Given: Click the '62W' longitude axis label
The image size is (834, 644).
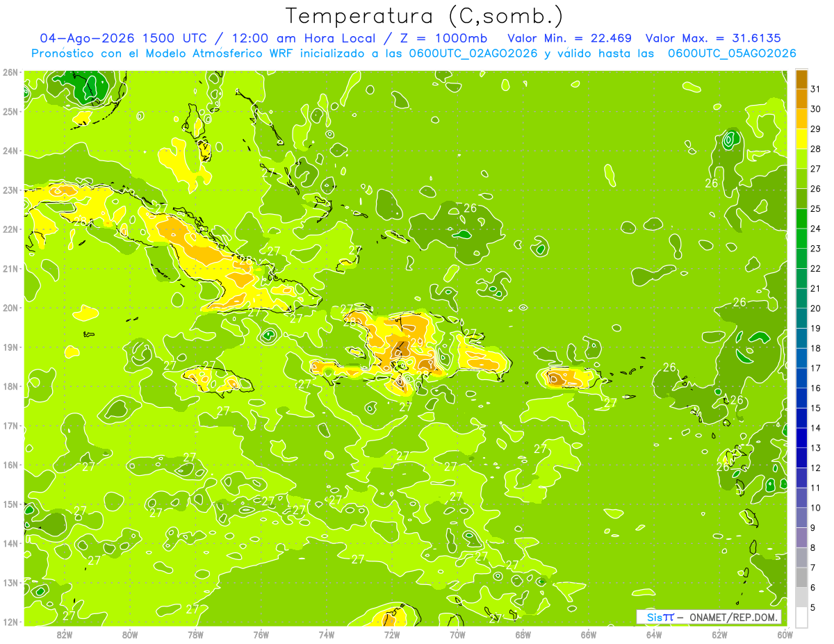Looking at the screenshot, I should 719,634.
